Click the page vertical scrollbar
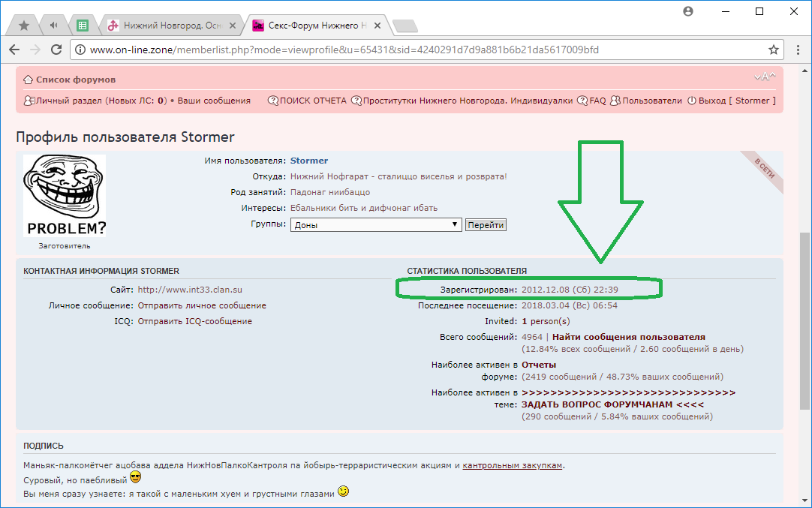 804,300
